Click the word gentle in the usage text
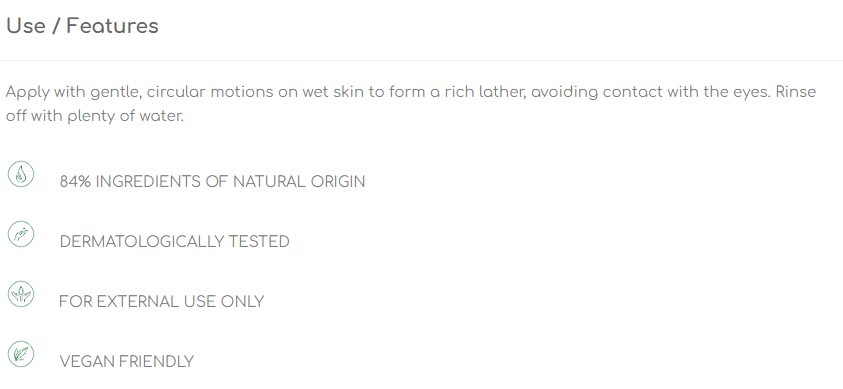Image resolution: width=843 pixels, height=389 pixels. [x=116, y=92]
